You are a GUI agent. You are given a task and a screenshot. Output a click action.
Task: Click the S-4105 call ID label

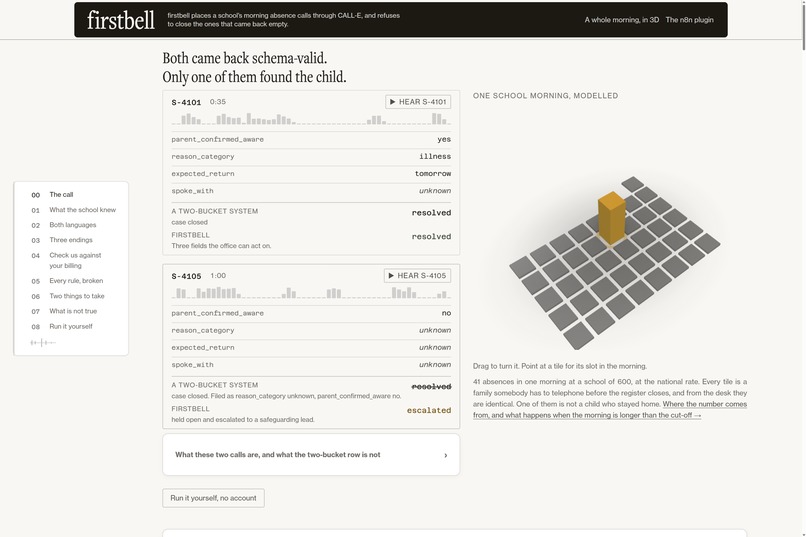pos(186,276)
